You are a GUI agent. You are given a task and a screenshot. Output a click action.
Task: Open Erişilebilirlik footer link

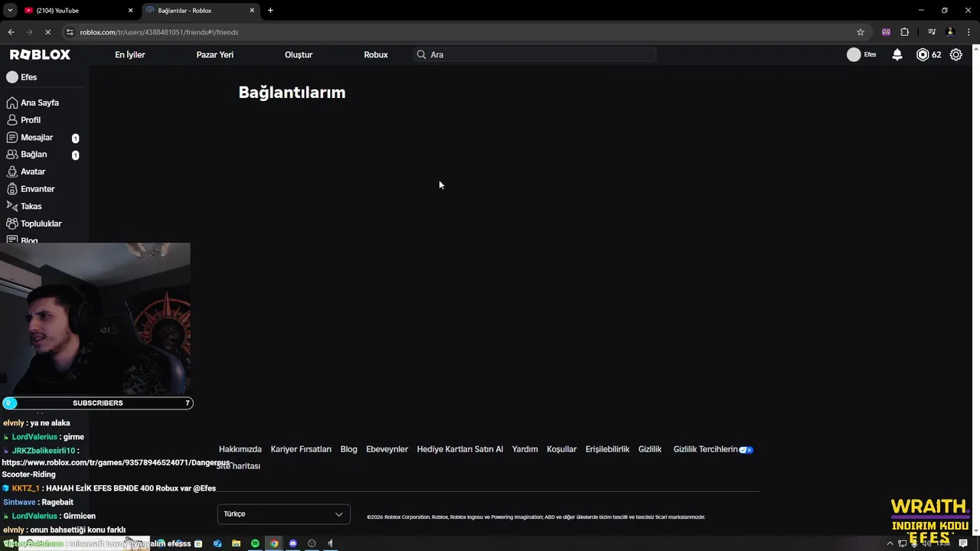(x=608, y=449)
